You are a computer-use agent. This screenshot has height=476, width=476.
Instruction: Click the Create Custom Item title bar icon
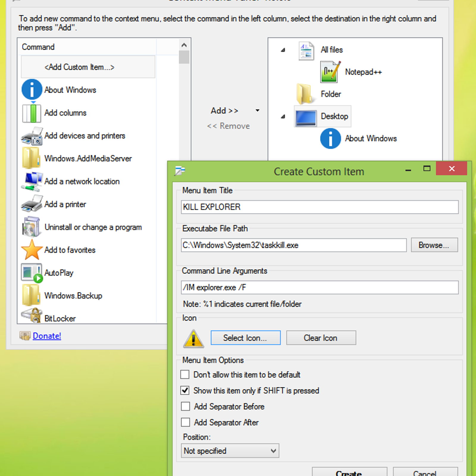pyautogui.click(x=180, y=171)
